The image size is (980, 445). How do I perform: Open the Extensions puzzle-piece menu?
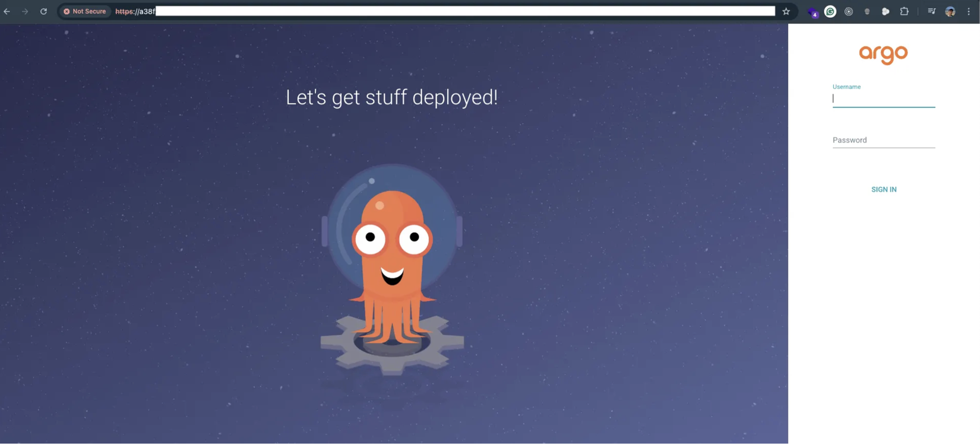pyautogui.click(x=904, y=11)
